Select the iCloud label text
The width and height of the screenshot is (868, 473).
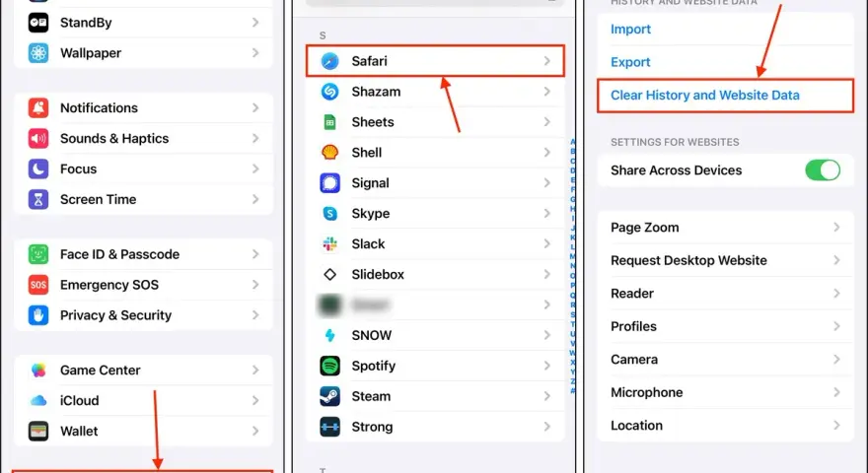[79, 400]
